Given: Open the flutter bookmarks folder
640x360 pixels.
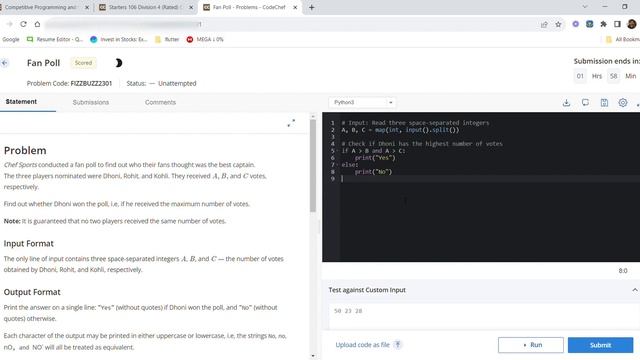Looking at the screenshot, I should tap(167, 40).
